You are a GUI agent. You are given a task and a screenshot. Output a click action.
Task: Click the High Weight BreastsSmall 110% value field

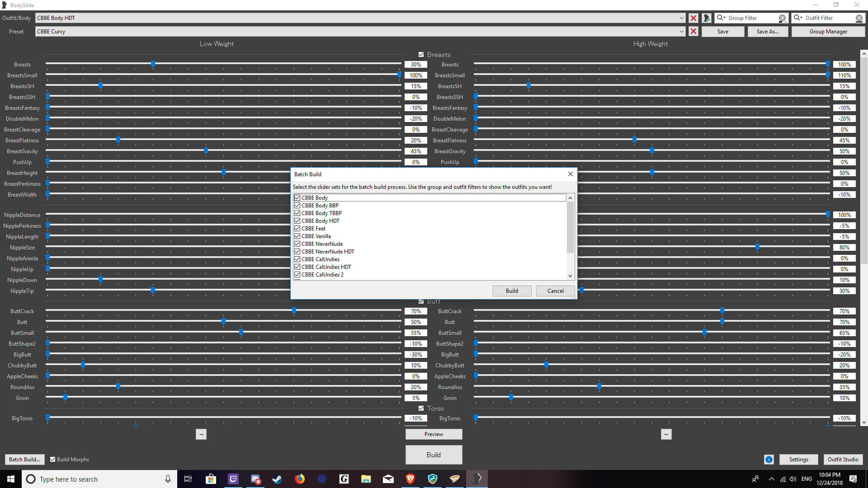pyautogui.click(x=844, y=75)
